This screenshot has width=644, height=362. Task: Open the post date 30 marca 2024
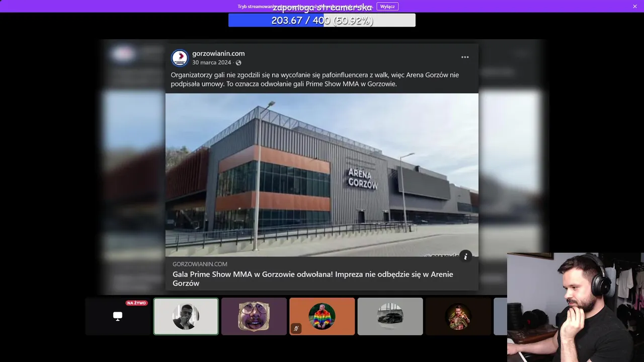(x=211, y=63)
